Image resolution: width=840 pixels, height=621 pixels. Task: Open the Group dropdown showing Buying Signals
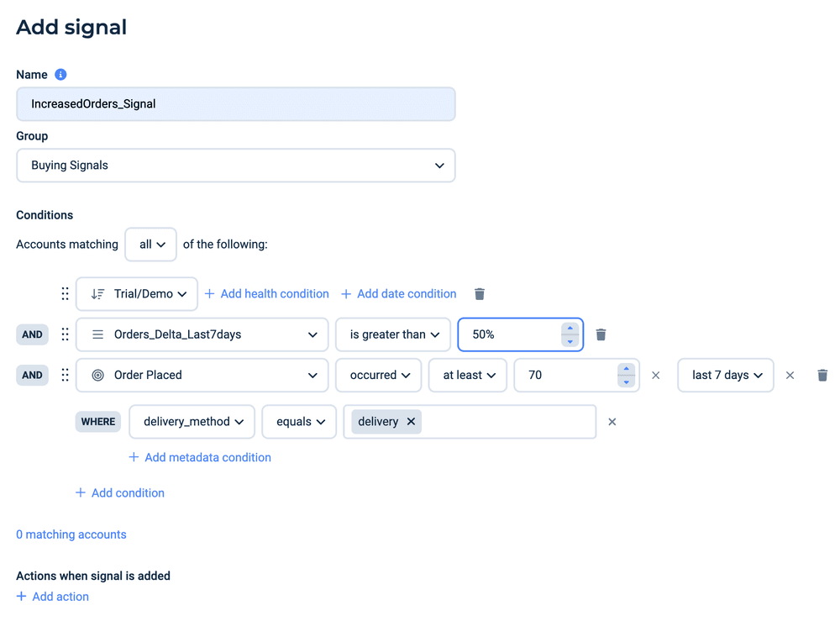point(236,166)
